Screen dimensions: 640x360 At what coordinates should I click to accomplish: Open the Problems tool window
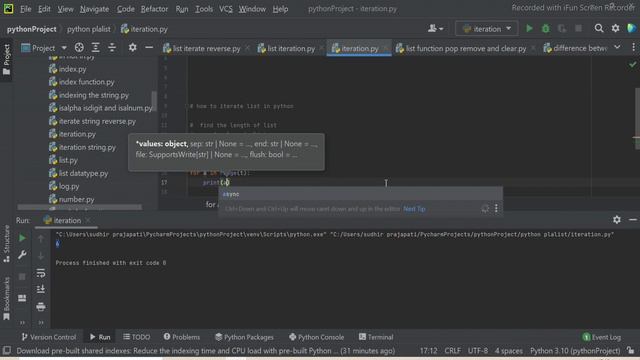coord(182,337)
